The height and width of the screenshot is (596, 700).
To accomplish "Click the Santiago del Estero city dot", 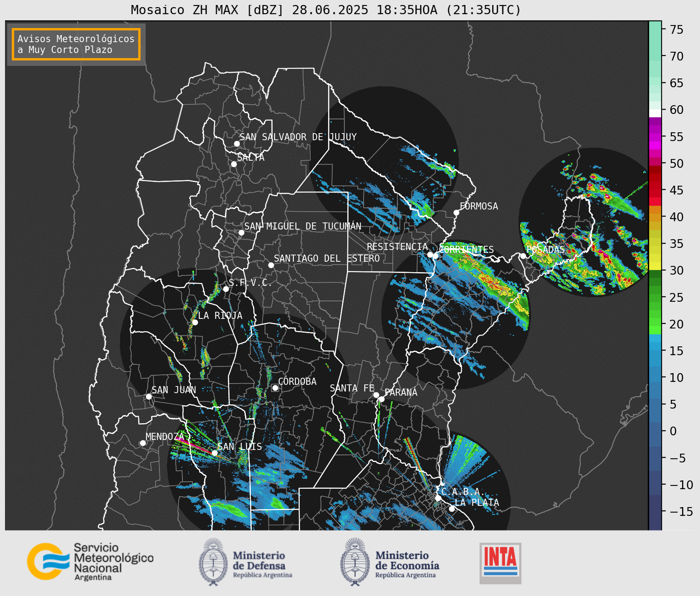I will [x=271, y=265].
